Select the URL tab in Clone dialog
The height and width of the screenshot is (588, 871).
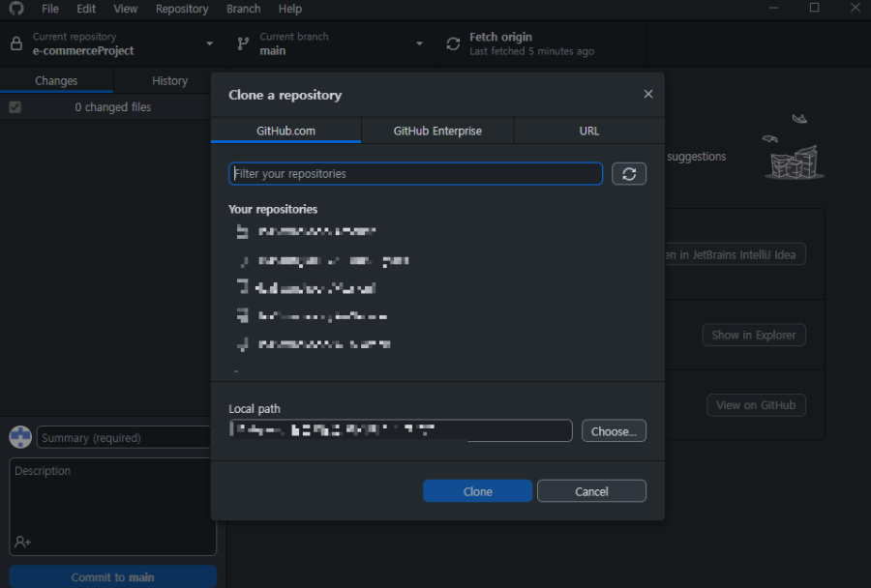point(588,131)
